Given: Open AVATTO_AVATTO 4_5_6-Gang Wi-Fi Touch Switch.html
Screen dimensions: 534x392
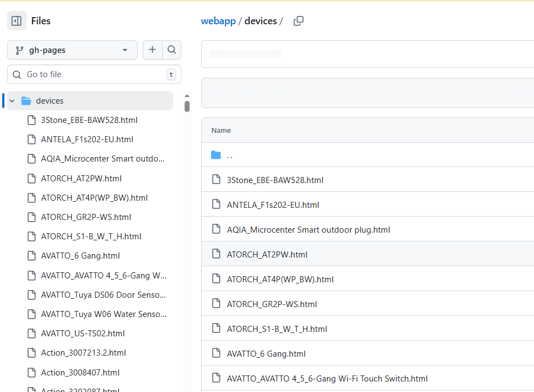Looking at the screenshot, I should [327, 379].
